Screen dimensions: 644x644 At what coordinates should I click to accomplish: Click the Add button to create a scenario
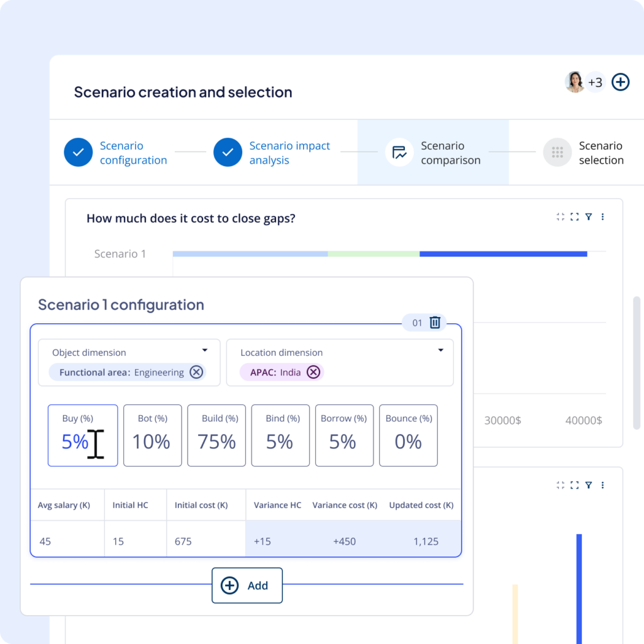click(247, 585)
